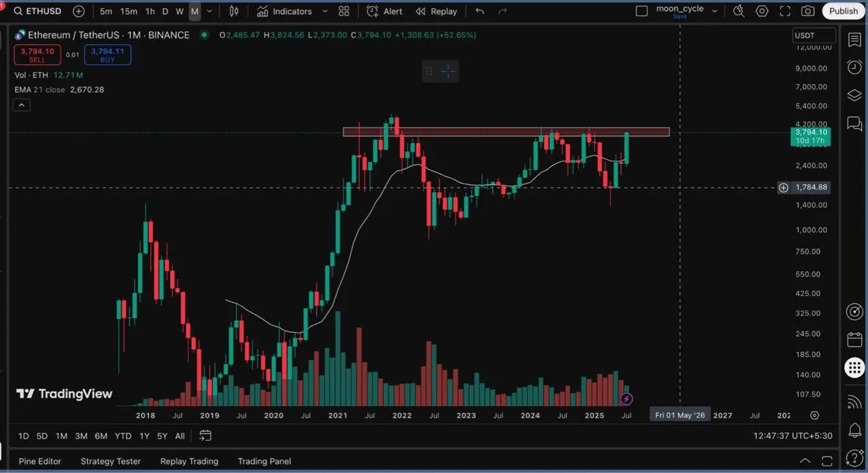Select the 5Y date range
This screenshot has height=473, width=868.
(x=162, y=436)
